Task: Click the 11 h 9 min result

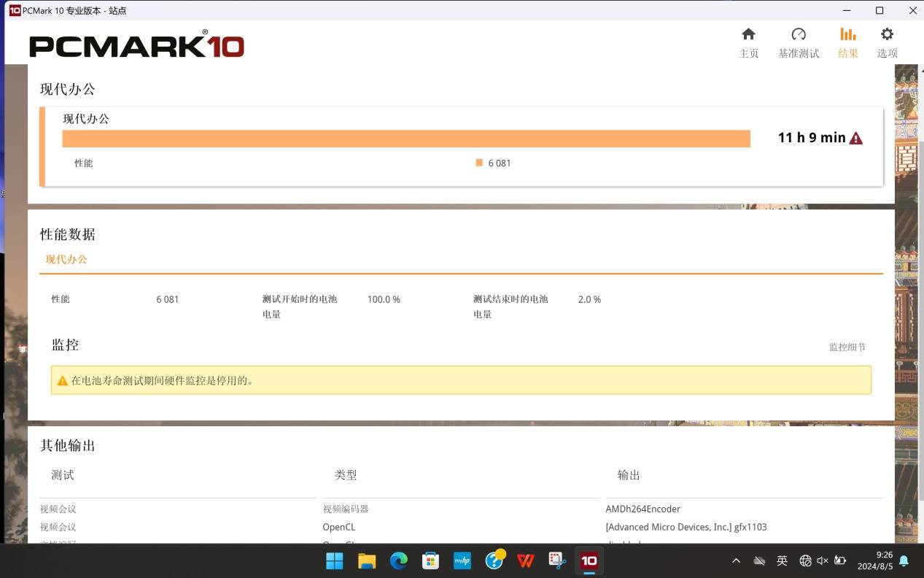Action: tap(812, 137)
